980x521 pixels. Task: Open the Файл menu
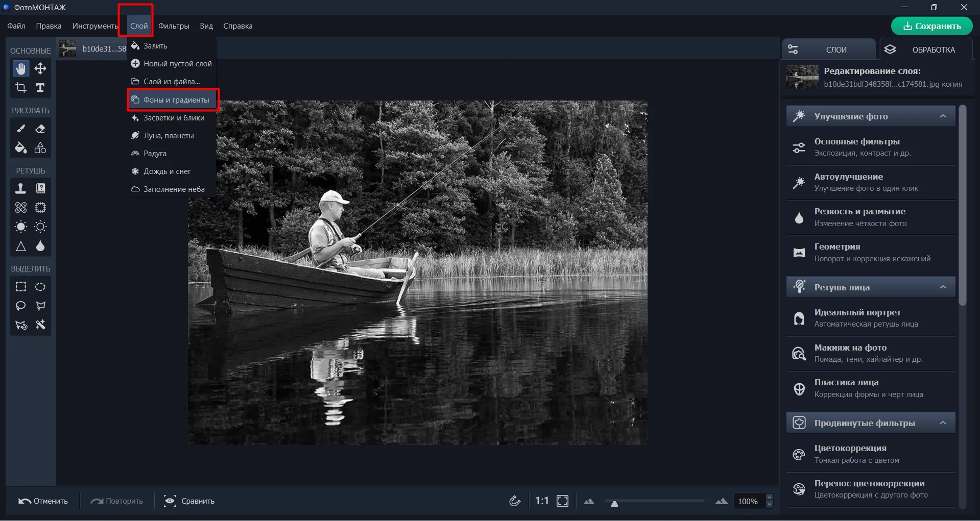(16, 26)
